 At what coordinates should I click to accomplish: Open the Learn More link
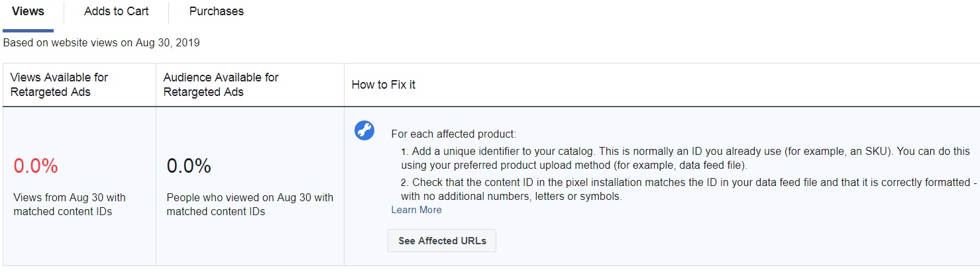click(x=416, y=210)
